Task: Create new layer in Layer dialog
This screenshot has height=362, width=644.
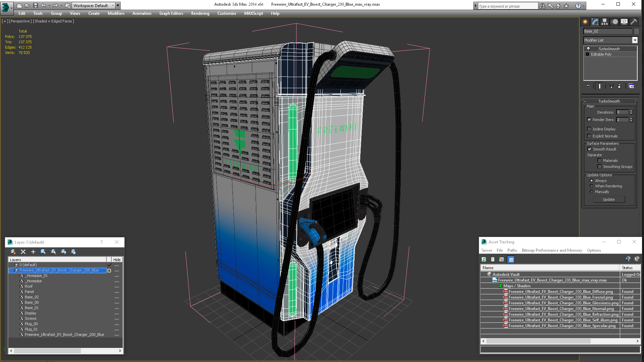Action: point(13,252)
